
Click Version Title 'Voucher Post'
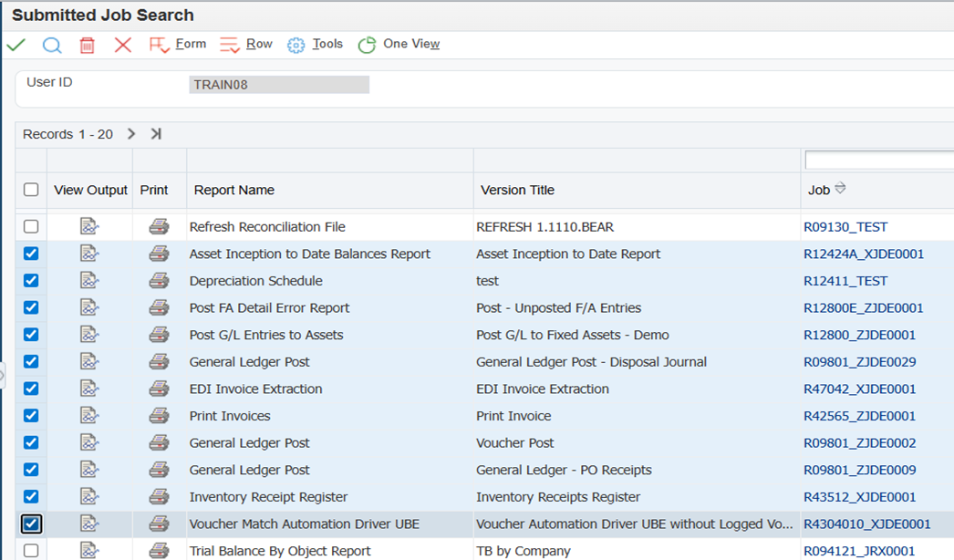(x=514, y=443)
